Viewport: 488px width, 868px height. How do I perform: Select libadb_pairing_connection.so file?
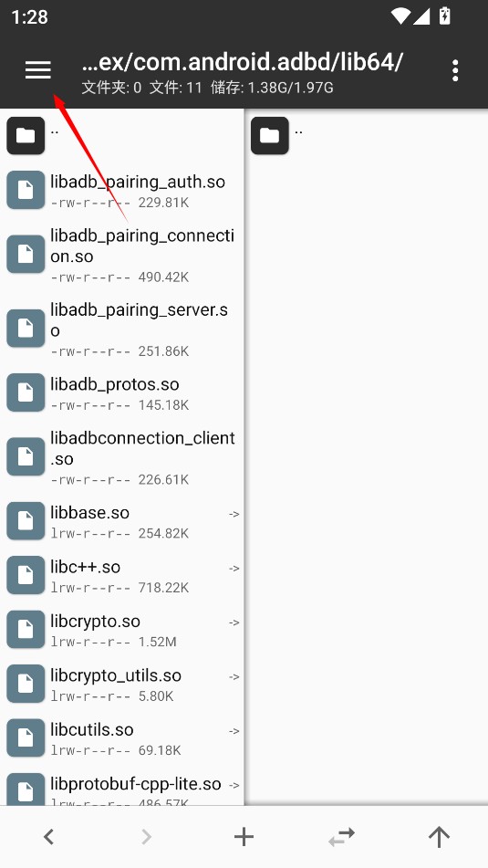pos(121,254)
